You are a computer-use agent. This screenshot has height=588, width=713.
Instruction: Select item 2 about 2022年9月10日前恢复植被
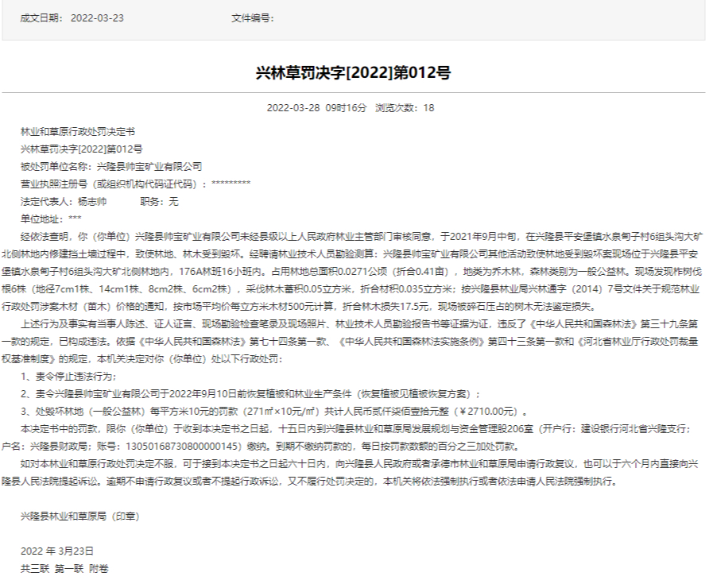(250, 394)
